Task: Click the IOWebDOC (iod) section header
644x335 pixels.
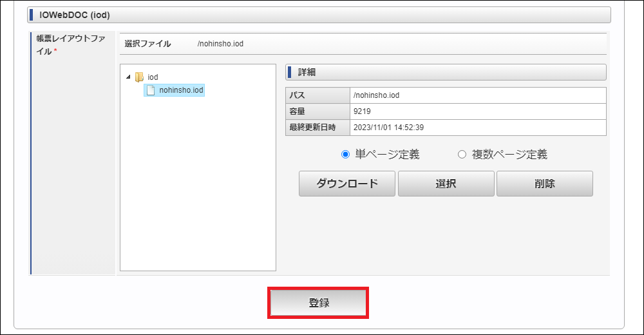Action: coord(319,15)
